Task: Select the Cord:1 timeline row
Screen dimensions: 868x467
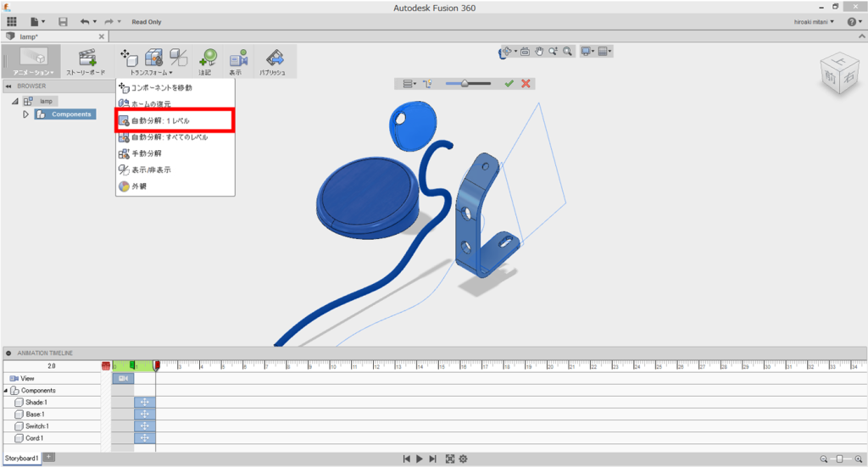Action: click(x=52, y=438)
